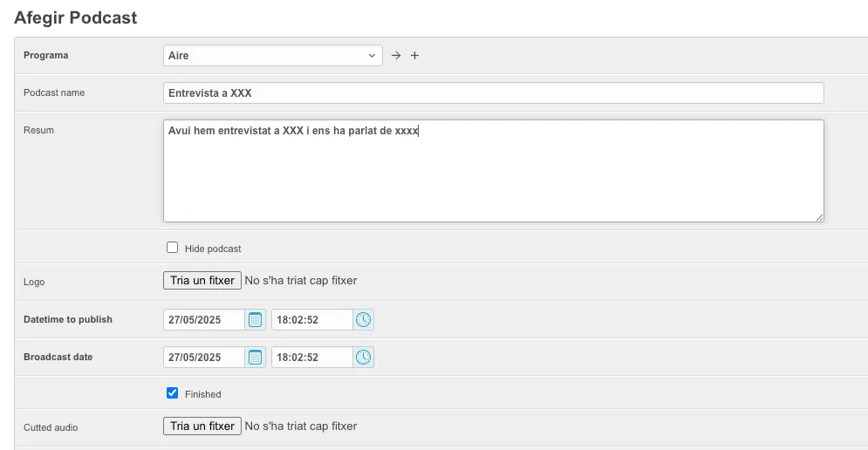The height and width of the screenshot is (450, 868).
Task: Click the Podcast name text field
Action: coord(493,93)
